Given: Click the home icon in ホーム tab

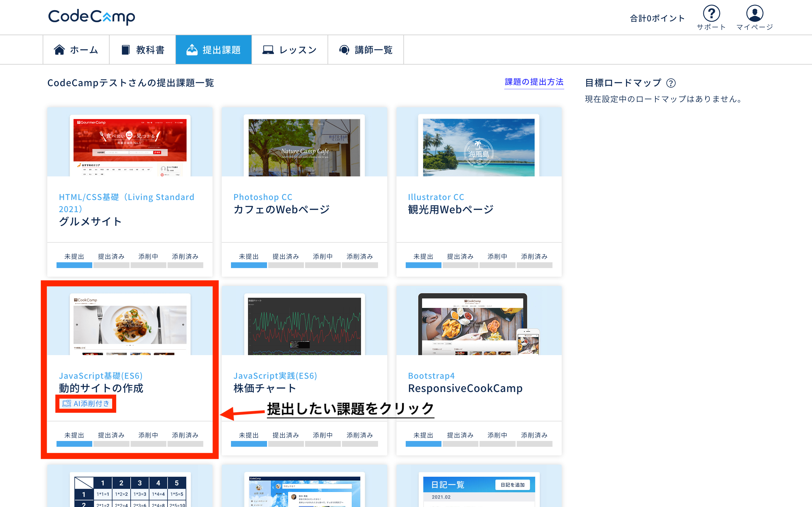Looking at the screenshot, I should (59, 50).
